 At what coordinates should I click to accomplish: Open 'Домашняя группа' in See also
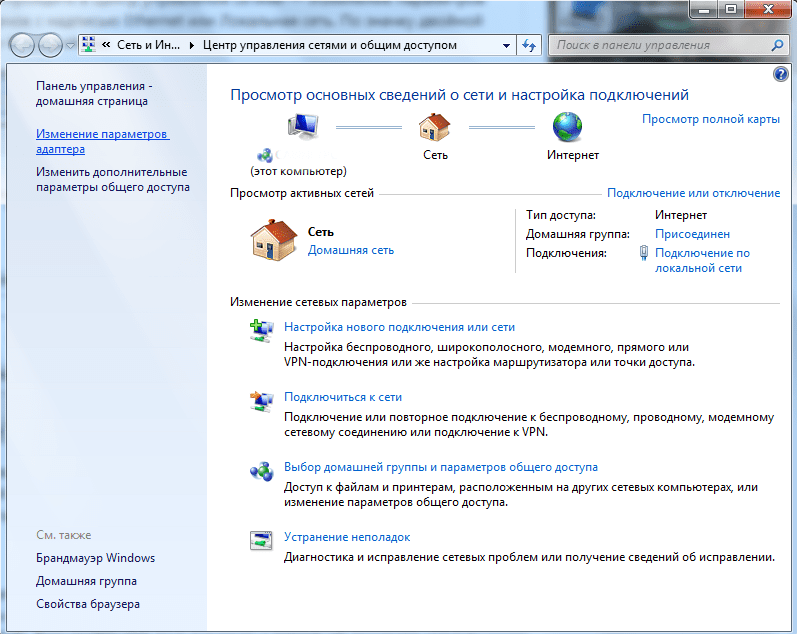coord(86,581)
